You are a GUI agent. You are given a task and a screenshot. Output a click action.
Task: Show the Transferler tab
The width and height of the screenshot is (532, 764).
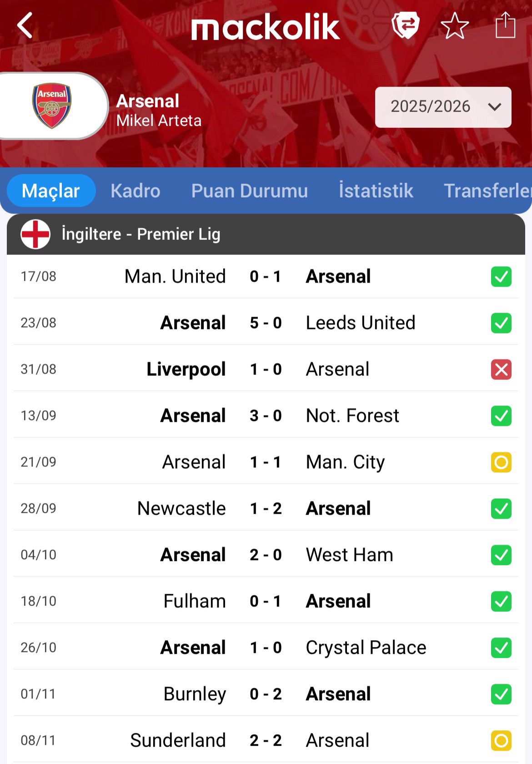(487, 191)
